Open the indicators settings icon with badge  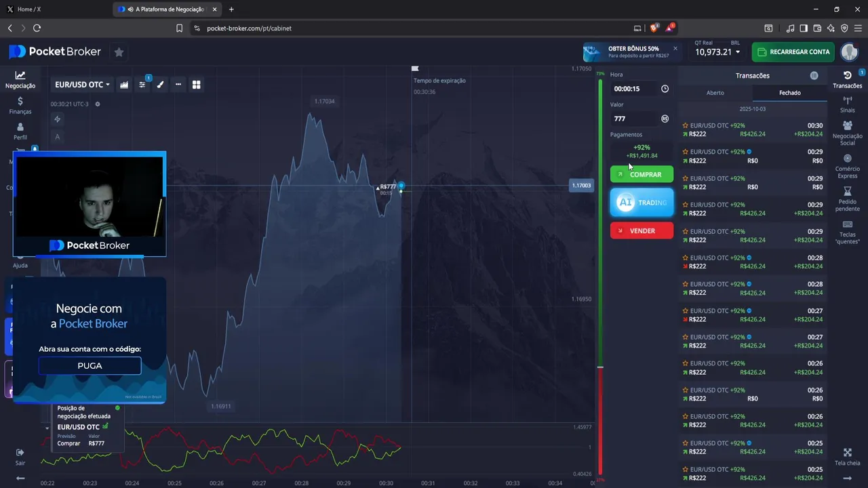[x=142, y=85]
